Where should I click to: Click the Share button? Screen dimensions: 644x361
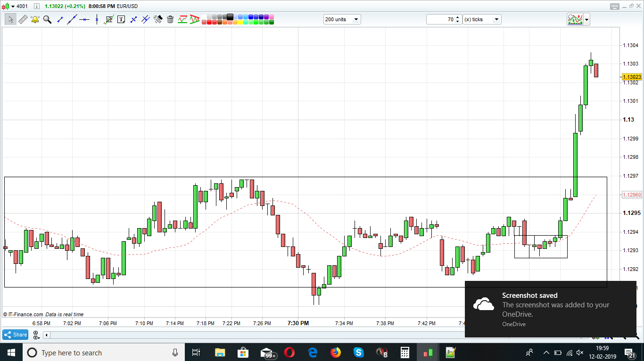click(16, 335)
